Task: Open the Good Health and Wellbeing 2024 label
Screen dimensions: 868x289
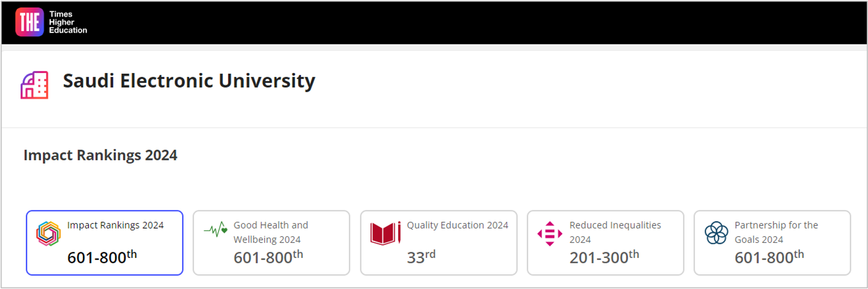Action: 270,232
